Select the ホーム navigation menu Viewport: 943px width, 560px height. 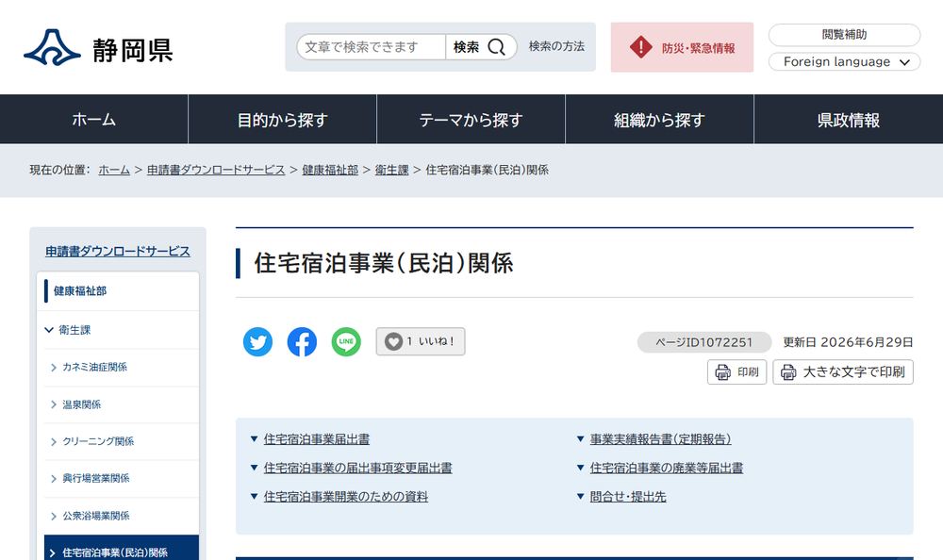click(93, 119)
